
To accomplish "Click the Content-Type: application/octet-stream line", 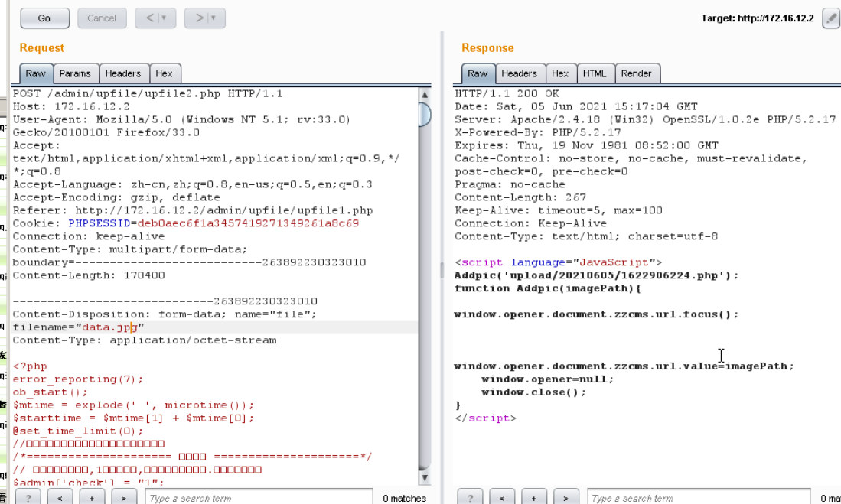I will coord(145,340).
